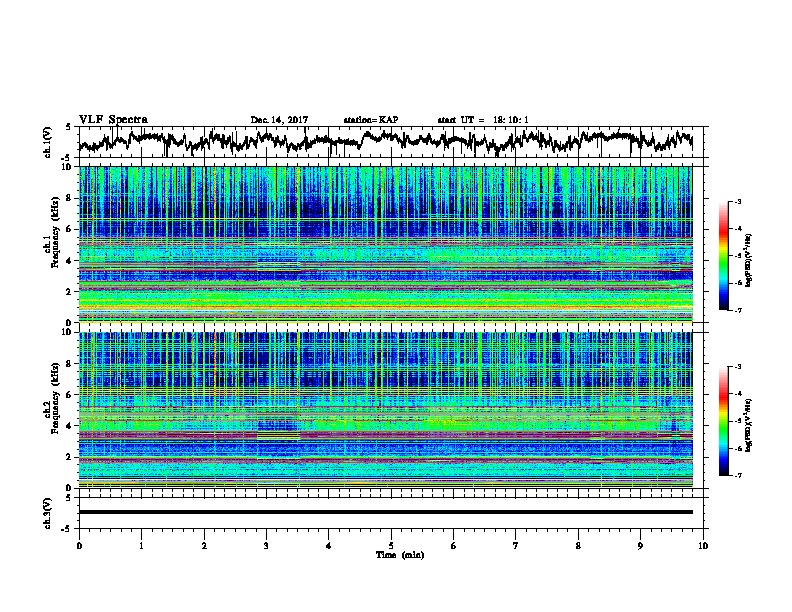792x612 pixels.
Task: Click the ch.2 "Frequency (kHz)" axis label
Action: [55, 398]
